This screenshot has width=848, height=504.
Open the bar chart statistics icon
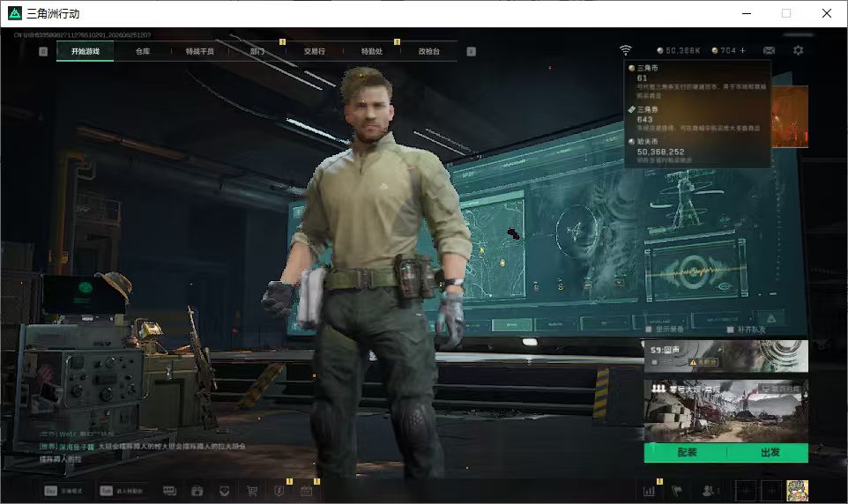click(649, 491)
